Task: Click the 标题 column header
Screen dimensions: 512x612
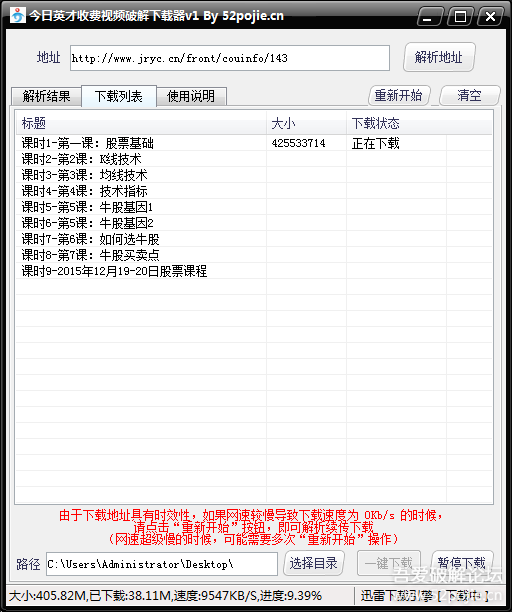Action: [141, 123]
